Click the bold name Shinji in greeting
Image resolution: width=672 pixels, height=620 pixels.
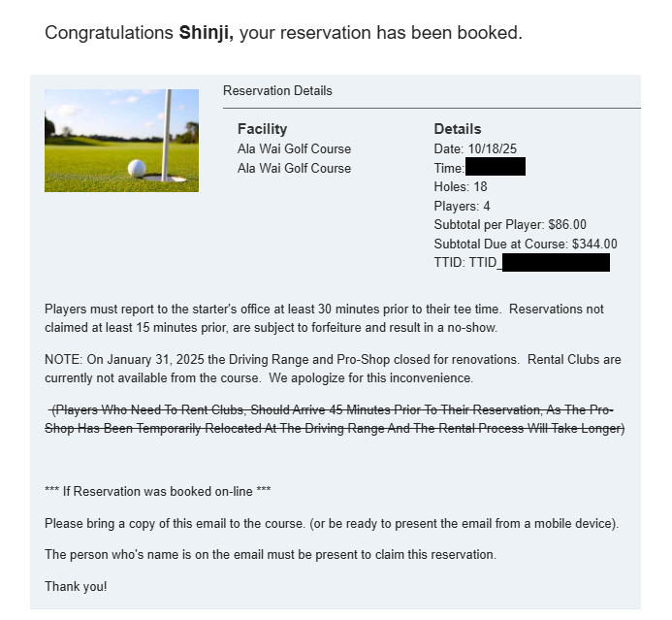(205, 33)
